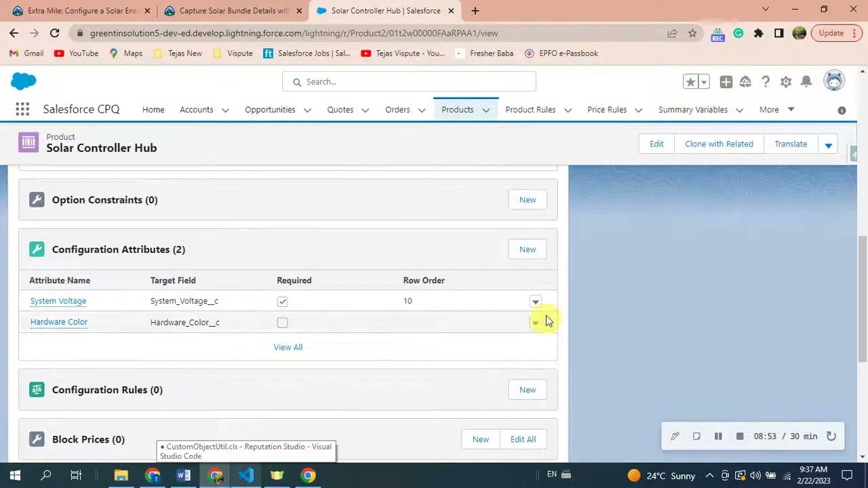Click the Translate button
Screen dimensions: 868x488
[791, 144]
